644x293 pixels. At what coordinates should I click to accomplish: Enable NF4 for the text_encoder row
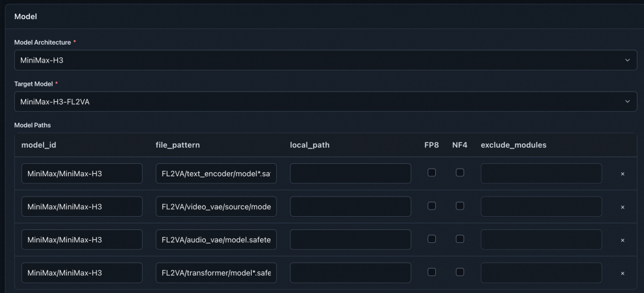tap(460, 173)
